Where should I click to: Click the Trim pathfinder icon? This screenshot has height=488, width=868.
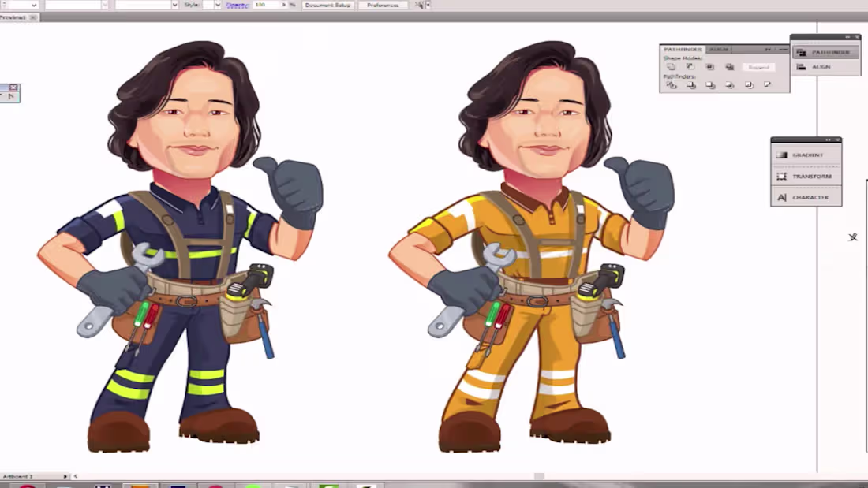tap(690, 84)
